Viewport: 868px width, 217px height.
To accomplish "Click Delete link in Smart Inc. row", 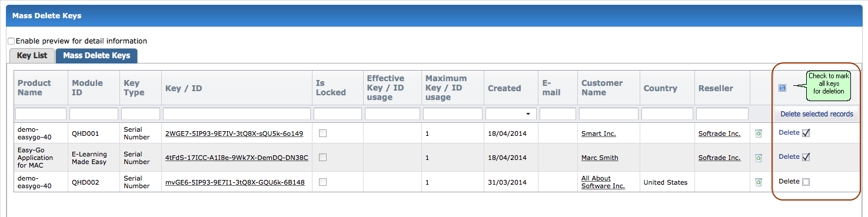I will click(789, 133).
